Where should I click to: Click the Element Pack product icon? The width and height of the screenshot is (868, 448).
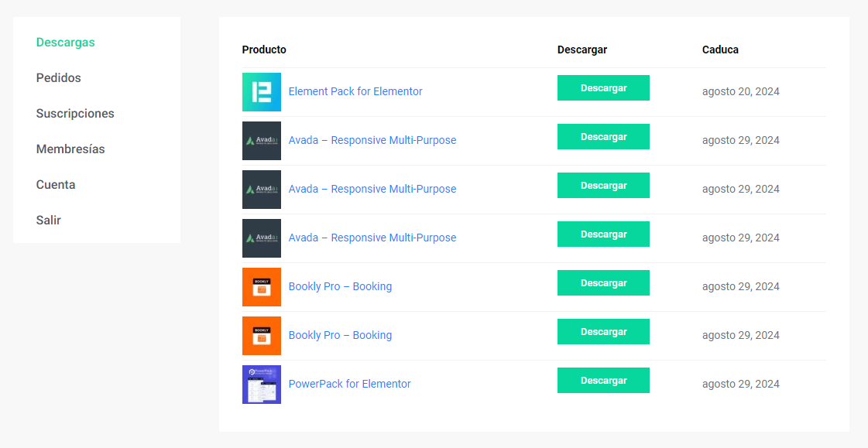(x=261, y=92)
